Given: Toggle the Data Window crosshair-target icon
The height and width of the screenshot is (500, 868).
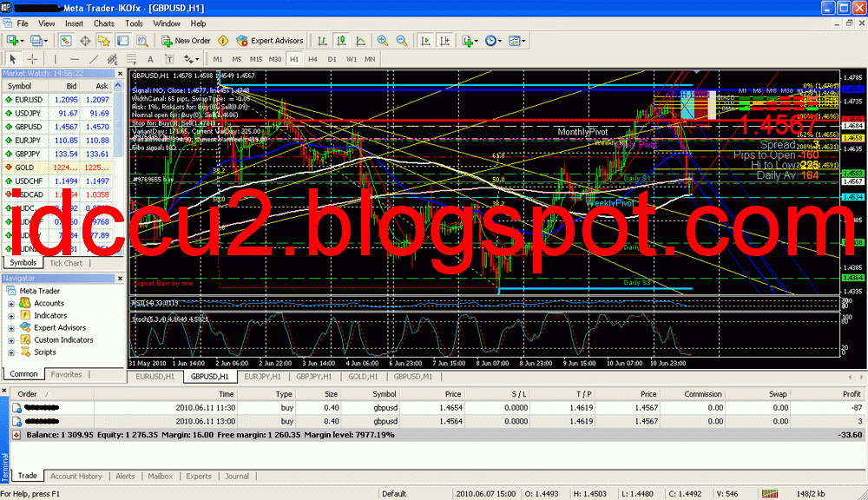Looking at the screenshot, I should point(85,41).
